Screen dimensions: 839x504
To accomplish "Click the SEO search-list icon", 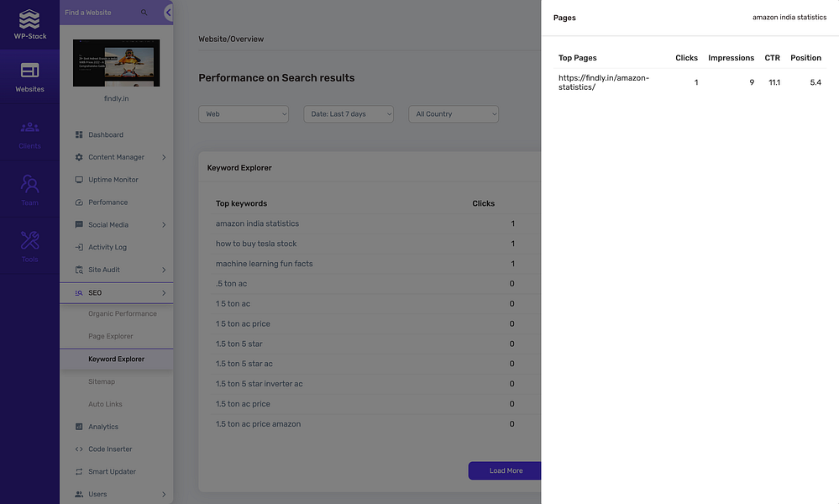I will (79, 292).
